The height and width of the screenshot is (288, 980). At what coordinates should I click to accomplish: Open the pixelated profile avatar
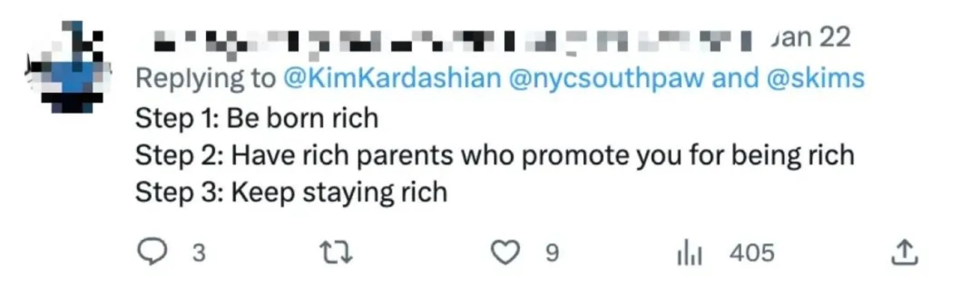pyautogui.click(x=69, y=67)
